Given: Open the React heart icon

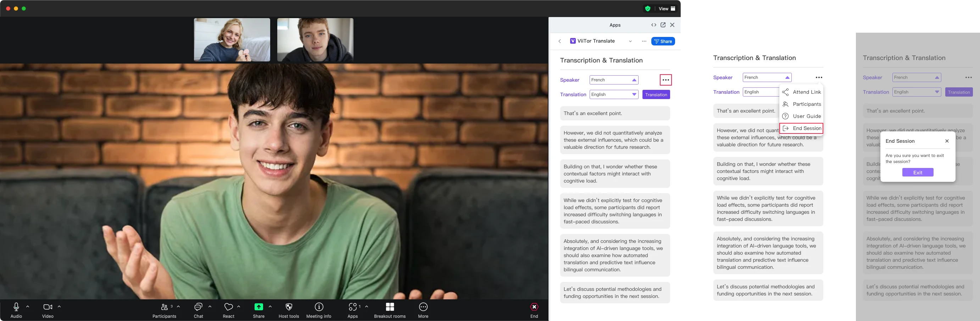Looking at the screenshot, I should (228, 307).
